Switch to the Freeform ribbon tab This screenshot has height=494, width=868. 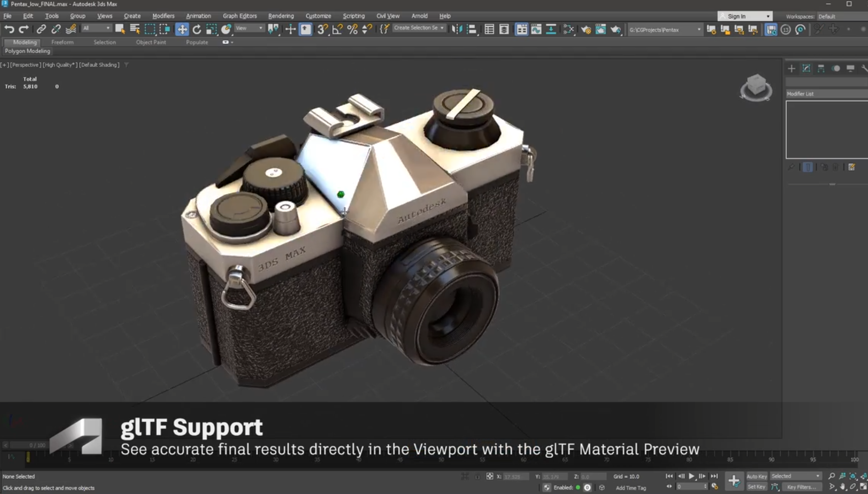click(x=62, y=42)
